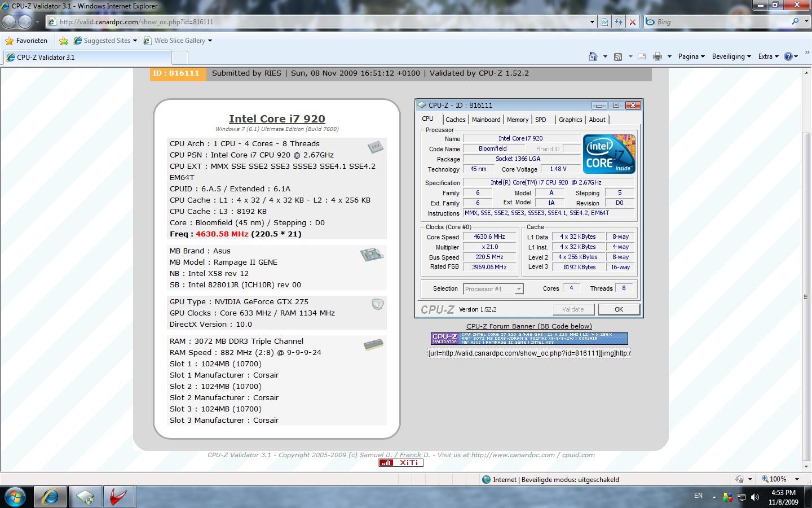This screenshot has height=508, width=812.
Task: Click the network tray icon
Action: coord(742,497)
